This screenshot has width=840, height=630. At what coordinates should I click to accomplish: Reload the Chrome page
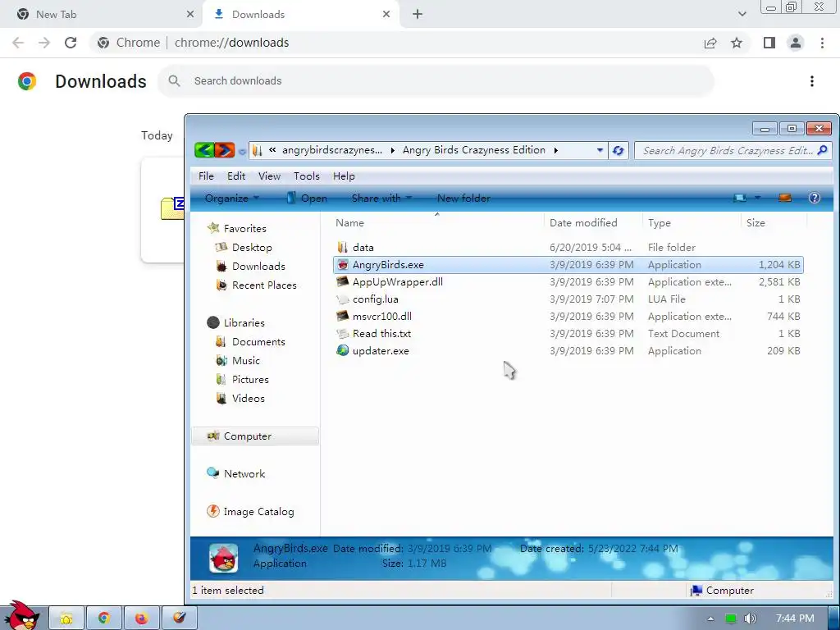point(71,43)
